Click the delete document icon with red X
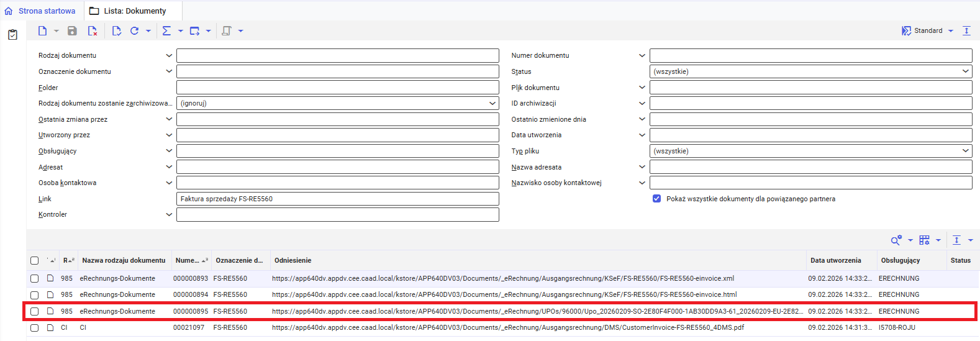980x341 pixels. (x=93, y=31)
